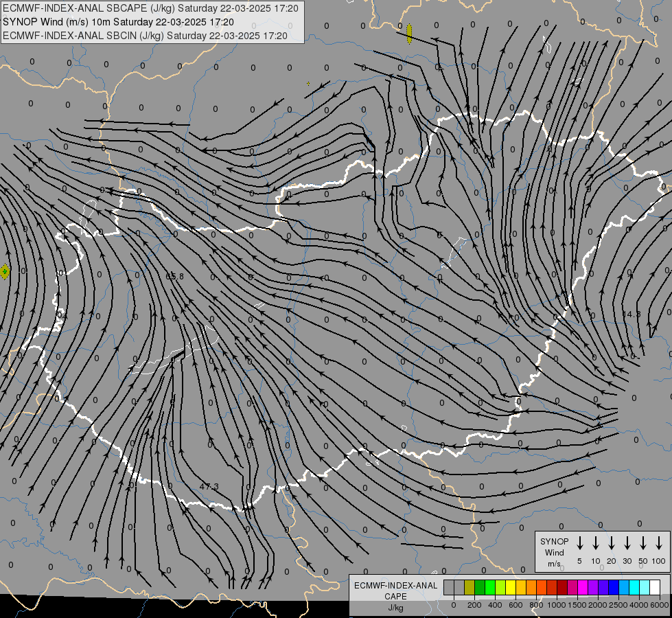Pick the bright green CAPE swatch
672x618 pixels.
pos(490,587)
